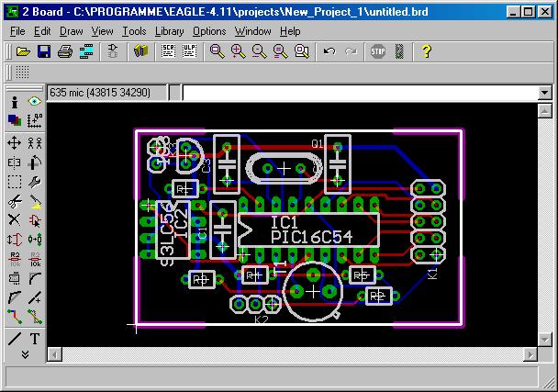Image resolution: width=558 pixels, height=392 pixels.
Task: Undo the last action
Action: (x=329, y=51)
